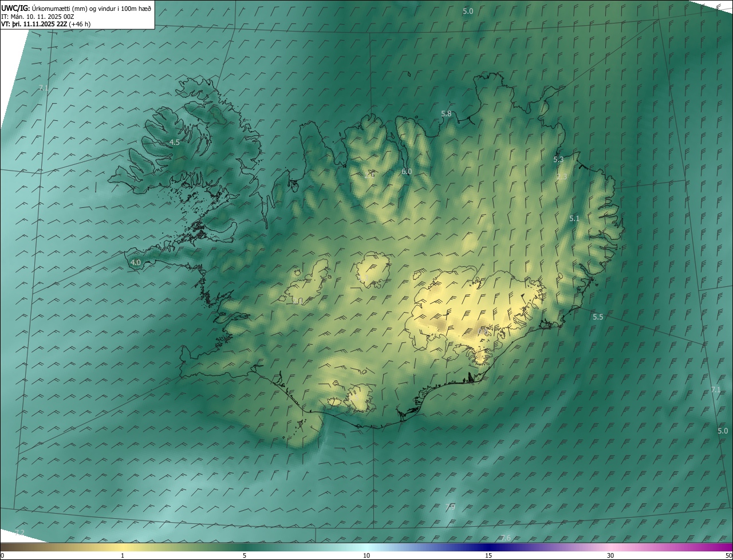Click the valid time "VT: þri. 11.11.2025 22Z (+46 h)"

coord(46,24)
